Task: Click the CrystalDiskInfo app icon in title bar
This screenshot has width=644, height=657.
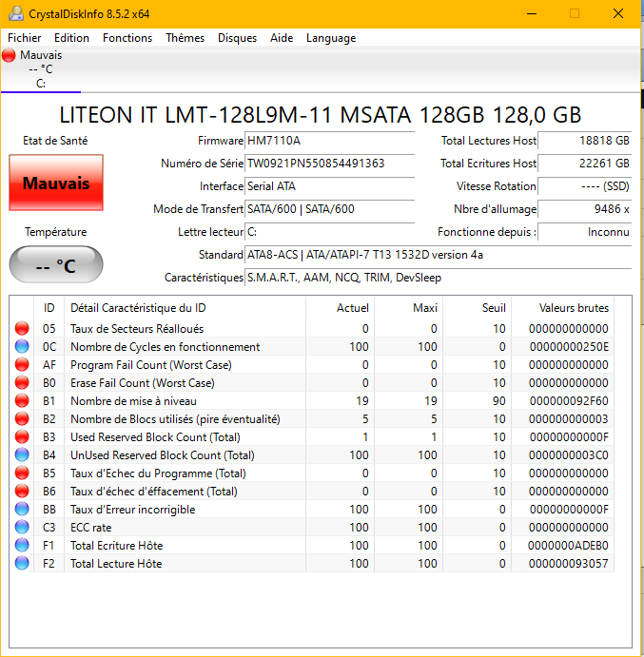Action: tap(13, 13)
